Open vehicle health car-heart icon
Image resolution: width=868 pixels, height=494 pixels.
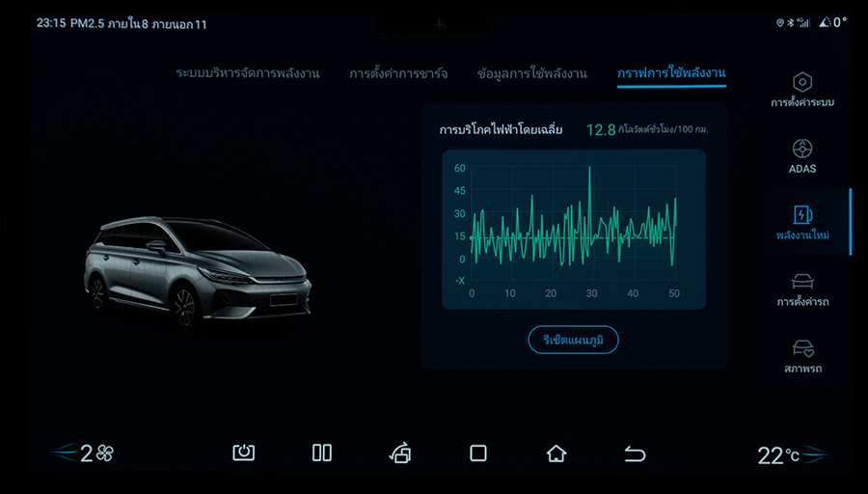coord(802,348)
